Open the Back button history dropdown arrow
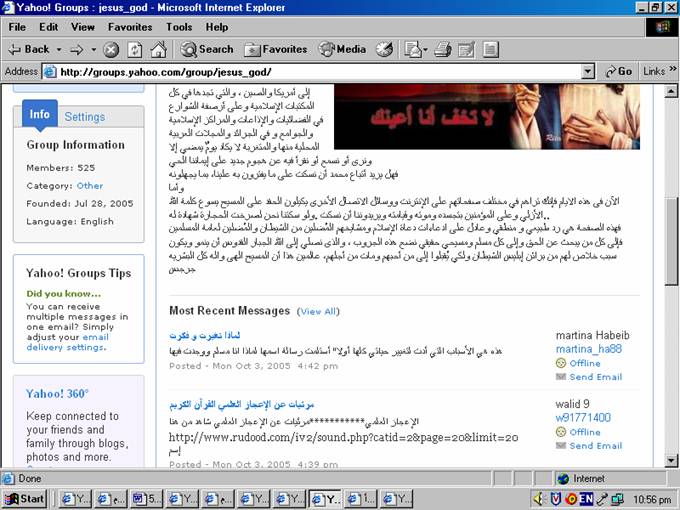Viewport: 680px width, 510px height. point(59,50)
